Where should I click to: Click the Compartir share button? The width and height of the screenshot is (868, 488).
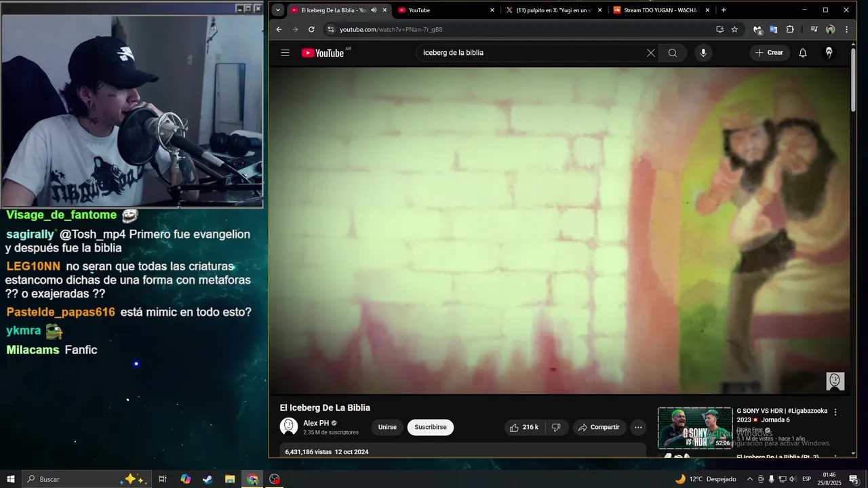coord(598,428)
